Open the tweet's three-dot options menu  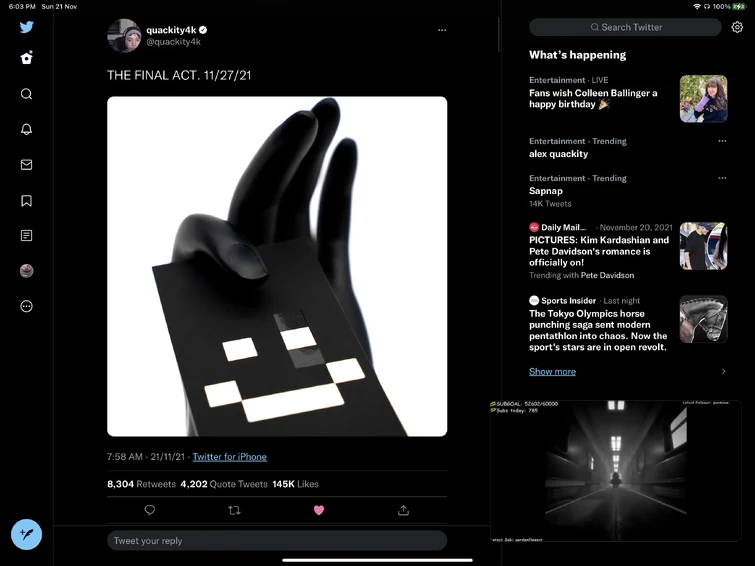[441, 30]
